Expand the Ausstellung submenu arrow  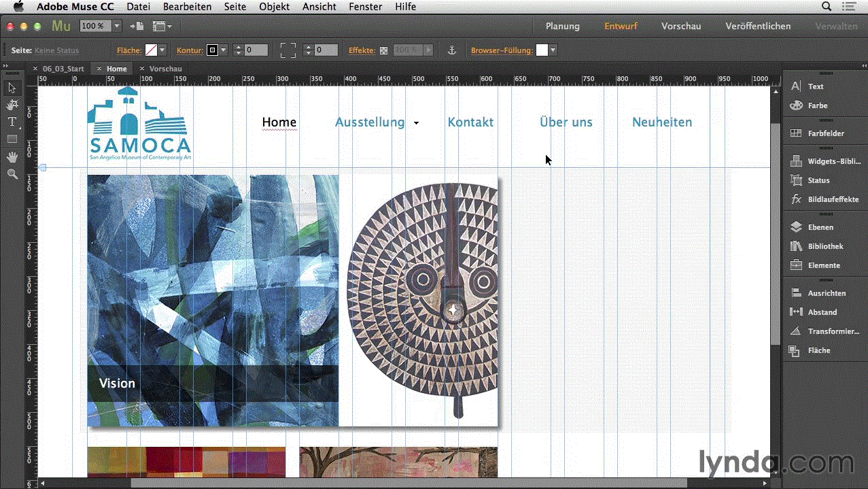(416, 123)
